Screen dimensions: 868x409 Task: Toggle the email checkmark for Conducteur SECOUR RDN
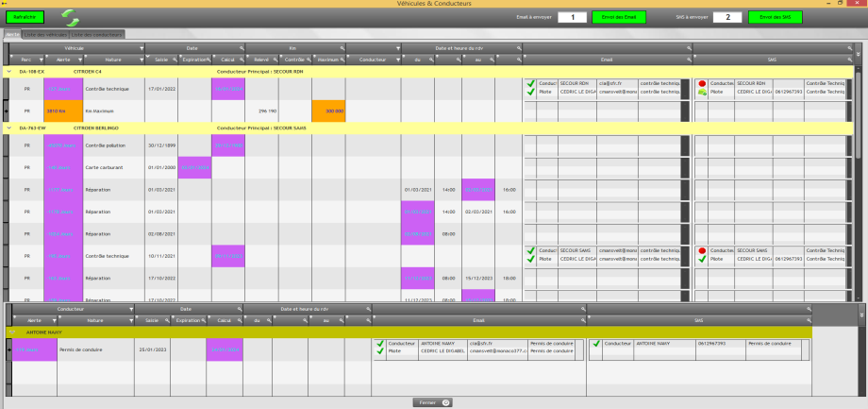point(530,83)
